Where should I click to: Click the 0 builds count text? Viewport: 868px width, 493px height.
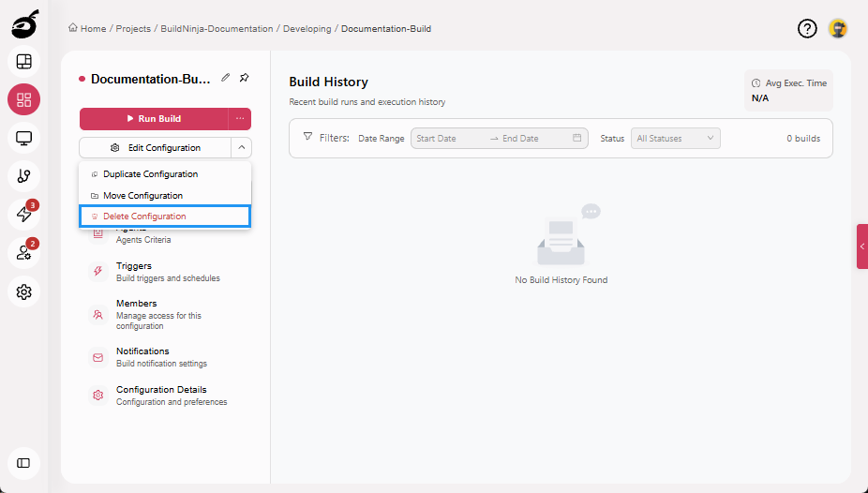tap(803, 139)
